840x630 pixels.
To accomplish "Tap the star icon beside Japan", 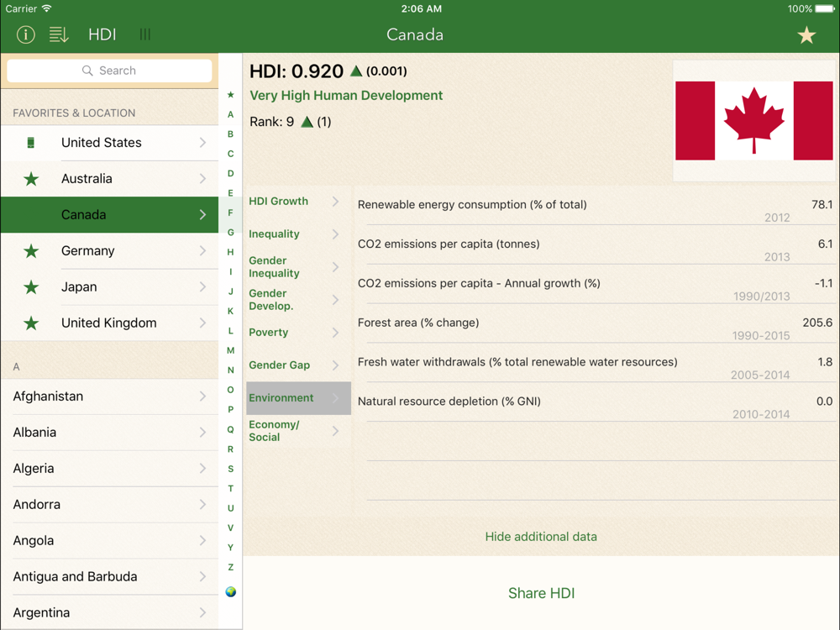I will [x=31, y=286].
